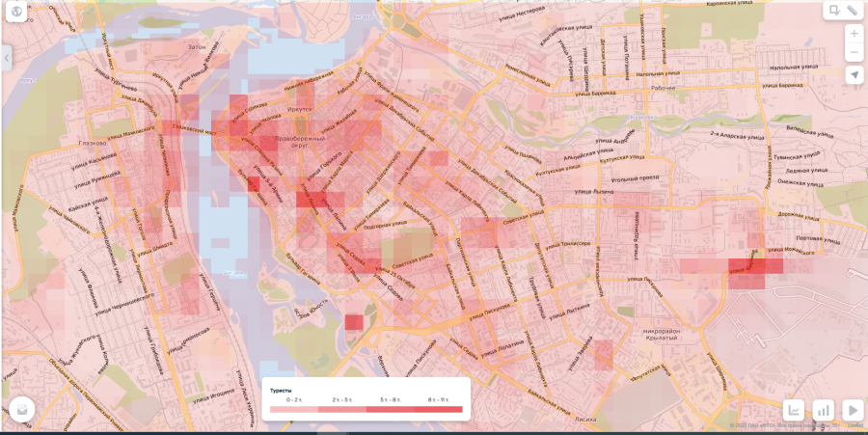Image resolution: width=868 pixels, height=435 pixels.
Task: Click the Leaflet attribution link
Action: (x=855, y=425)
